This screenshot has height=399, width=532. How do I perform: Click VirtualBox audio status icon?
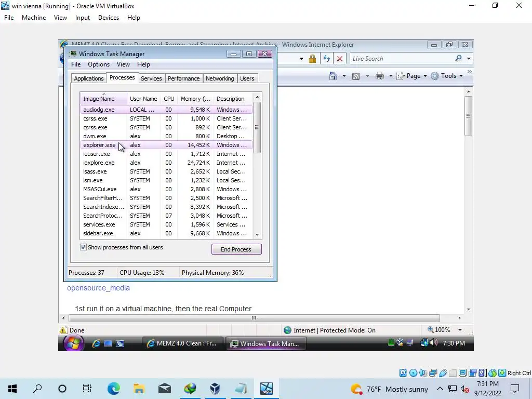423,373
